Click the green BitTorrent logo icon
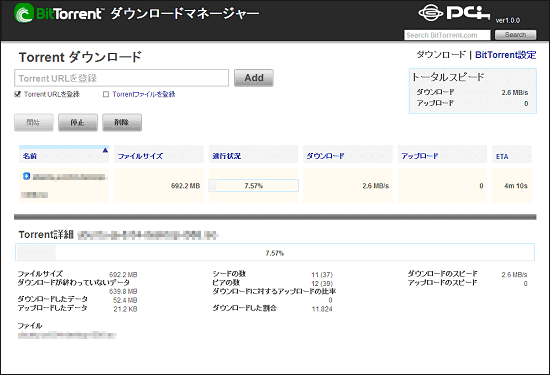 point(24,13)
